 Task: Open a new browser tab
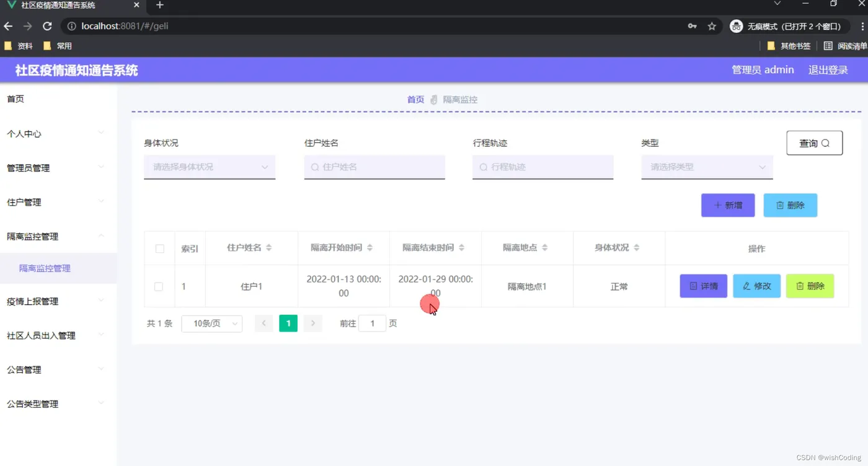point(160,6)
